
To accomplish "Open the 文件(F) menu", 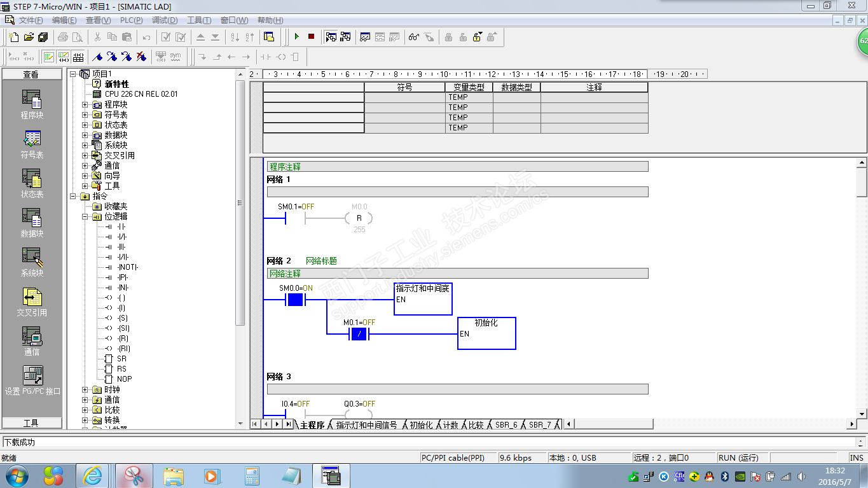I will (31, 20).
